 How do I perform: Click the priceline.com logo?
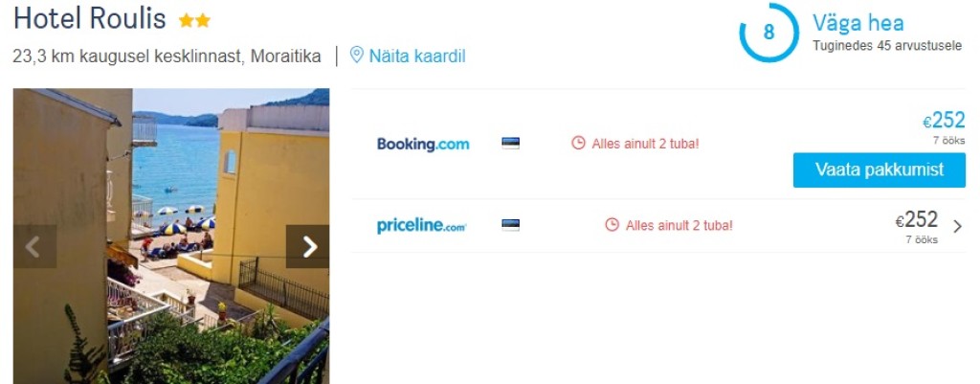click(422, 226)
